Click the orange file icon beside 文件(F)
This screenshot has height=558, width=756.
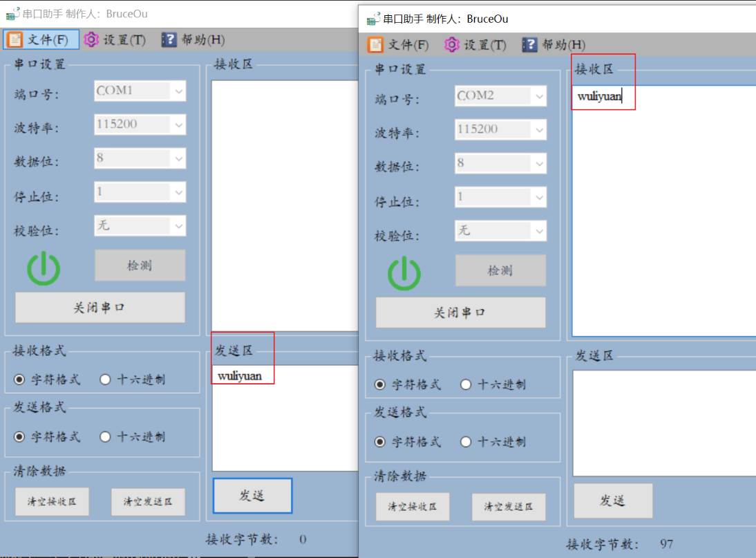[x=15, y=39]
